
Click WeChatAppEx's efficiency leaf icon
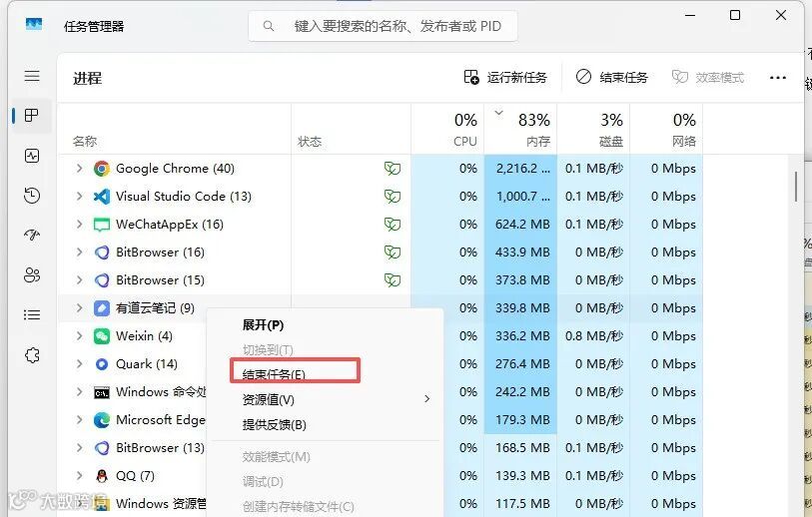point(393,225)
